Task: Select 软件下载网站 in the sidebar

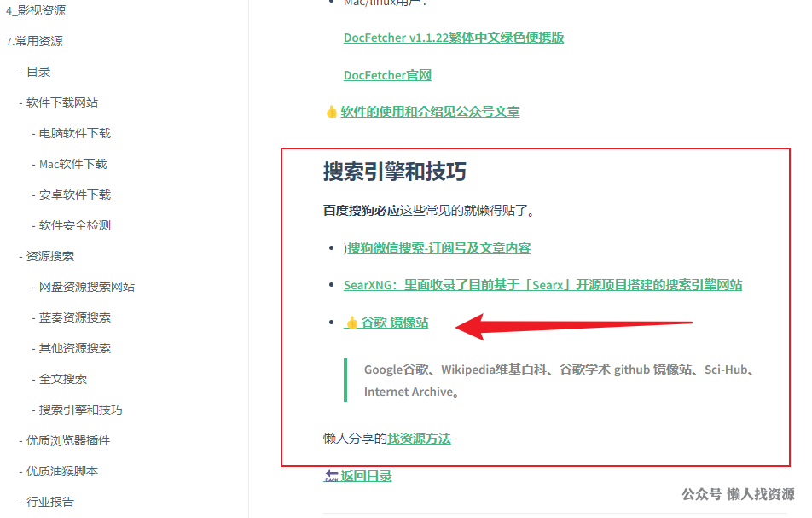Action: tap(61, 102)
